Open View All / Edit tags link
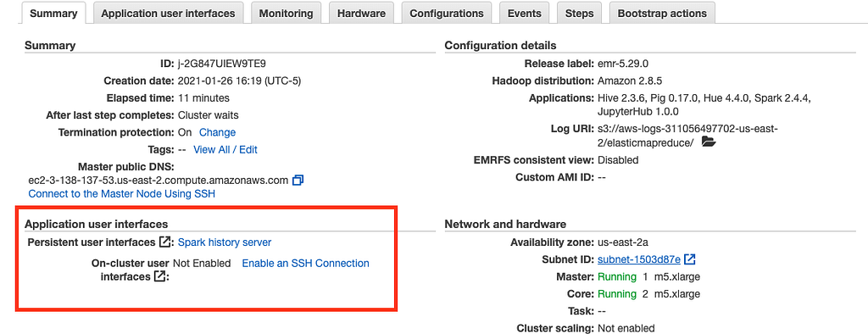This screenshot has height=334, width=868. [225, 149]
